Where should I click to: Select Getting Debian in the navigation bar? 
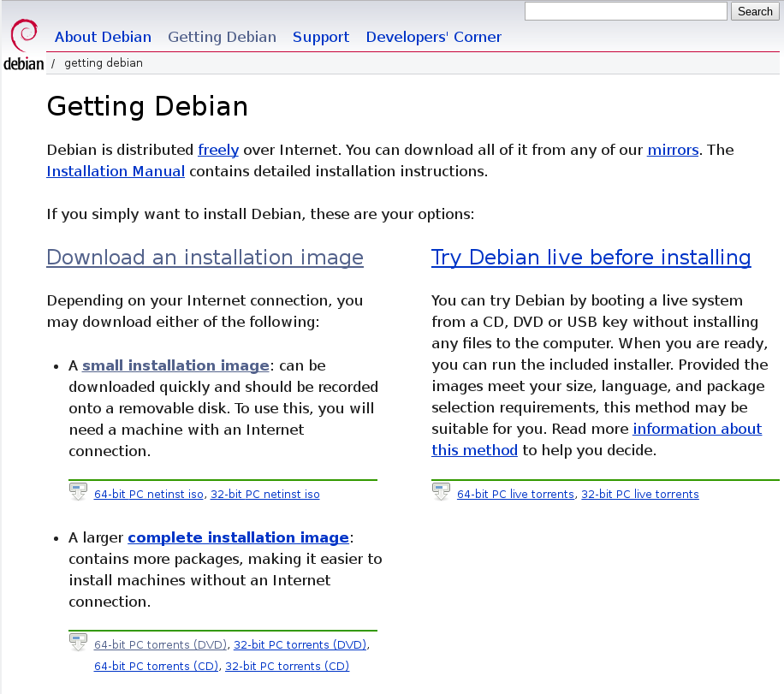point(222,37)
